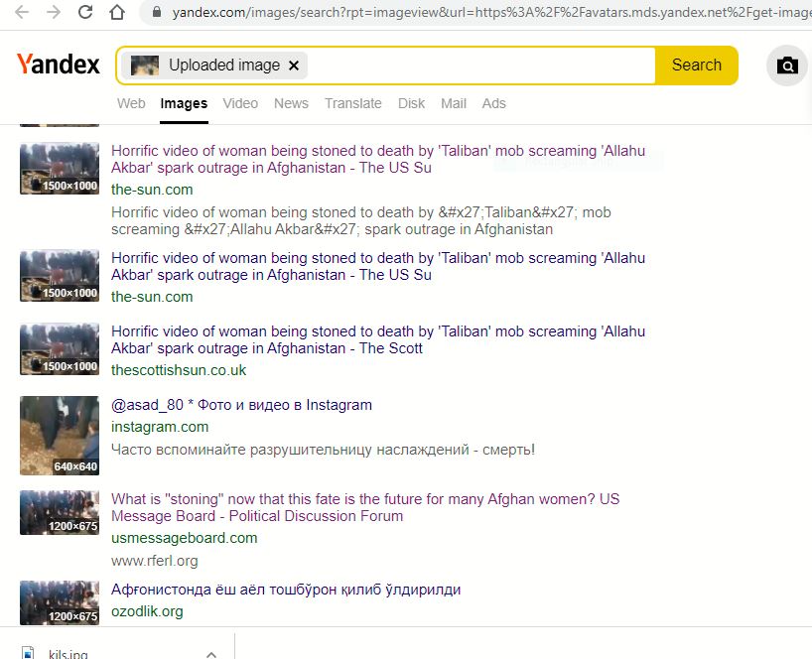Image resolution: width=812 pixels, height=659 pixels.
Task: Remove the Uploaded image chip
Action: (293, 66)
